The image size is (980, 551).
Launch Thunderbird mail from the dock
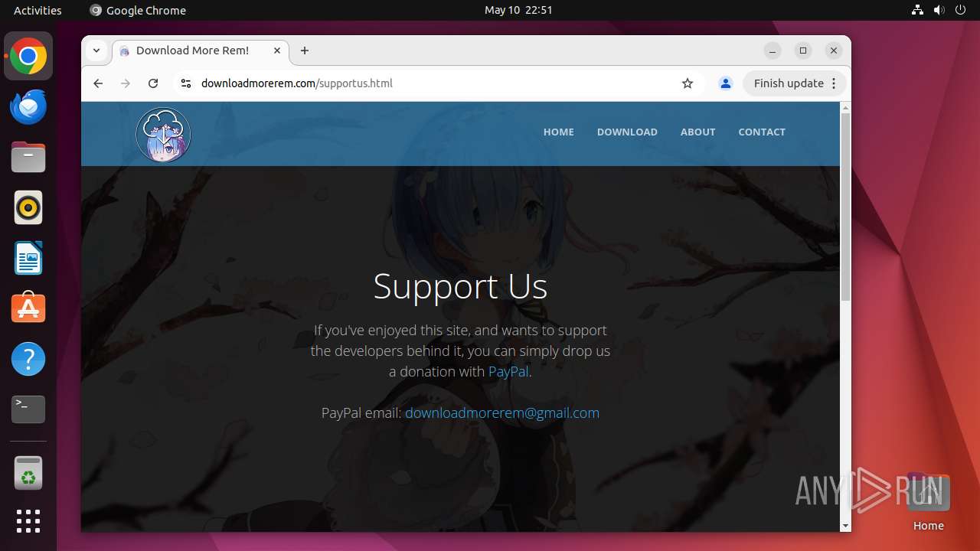[28, 107]
